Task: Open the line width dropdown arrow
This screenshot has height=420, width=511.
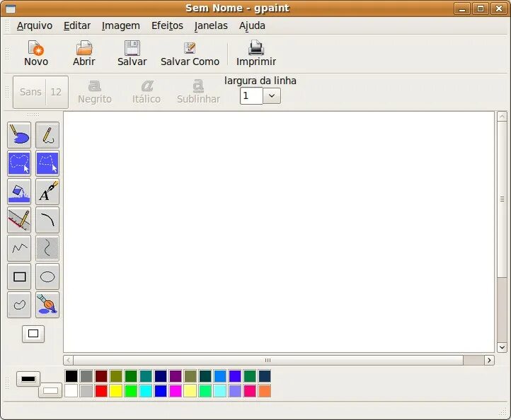Action: [272, 96]
